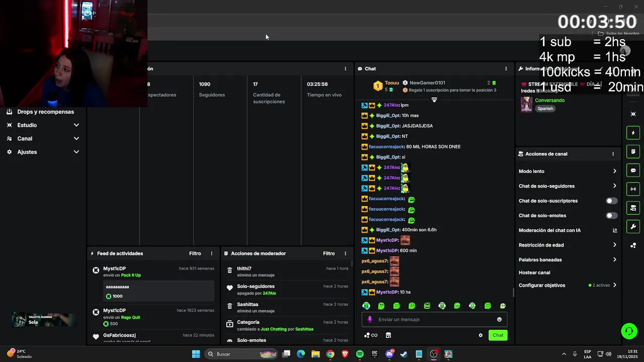Click the lightning bolt sidebar icon
The width and height of the screenshot is (644, 362).
coord(633,133)
